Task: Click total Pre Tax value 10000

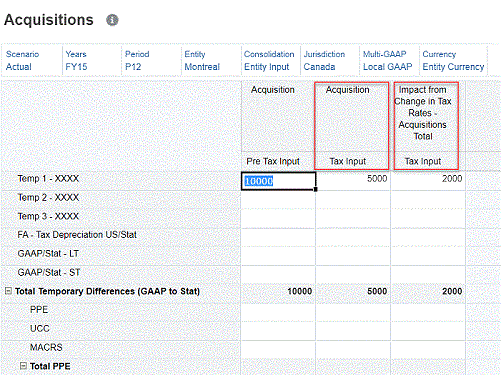Action: [300, 291]
